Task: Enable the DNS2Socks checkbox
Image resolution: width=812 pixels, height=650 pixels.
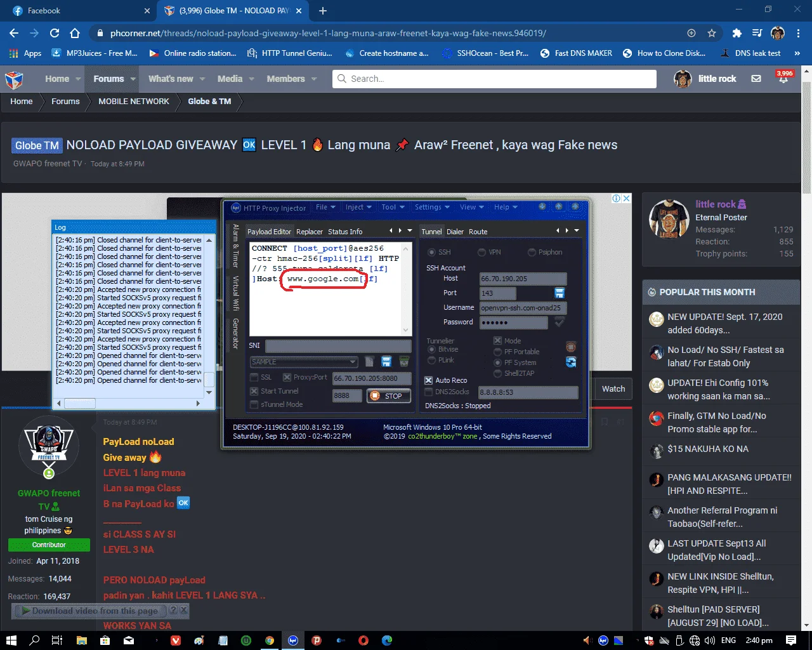Action: click(x=428, y=392)
